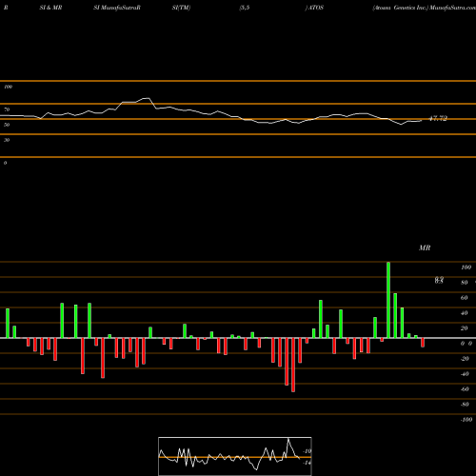This screenshot has width=476, height=476.
Task: Click the MR axis label 100
Action: [466, 268]
